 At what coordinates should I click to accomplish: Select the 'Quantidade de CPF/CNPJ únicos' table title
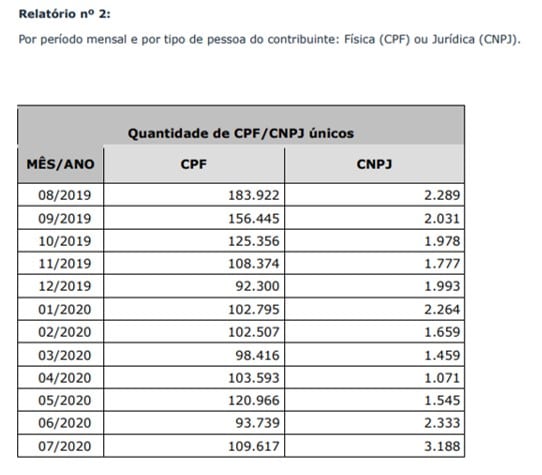pyautogui.click(x=241, y=133)
